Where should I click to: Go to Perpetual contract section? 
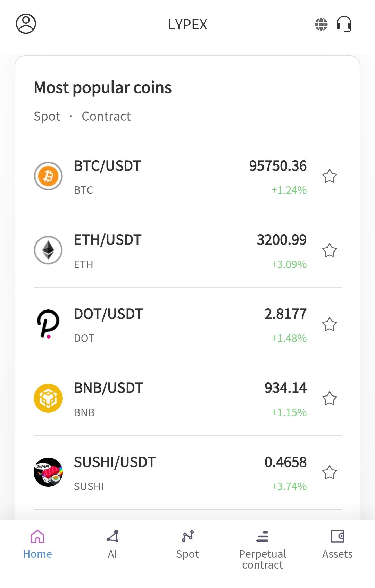262,549
